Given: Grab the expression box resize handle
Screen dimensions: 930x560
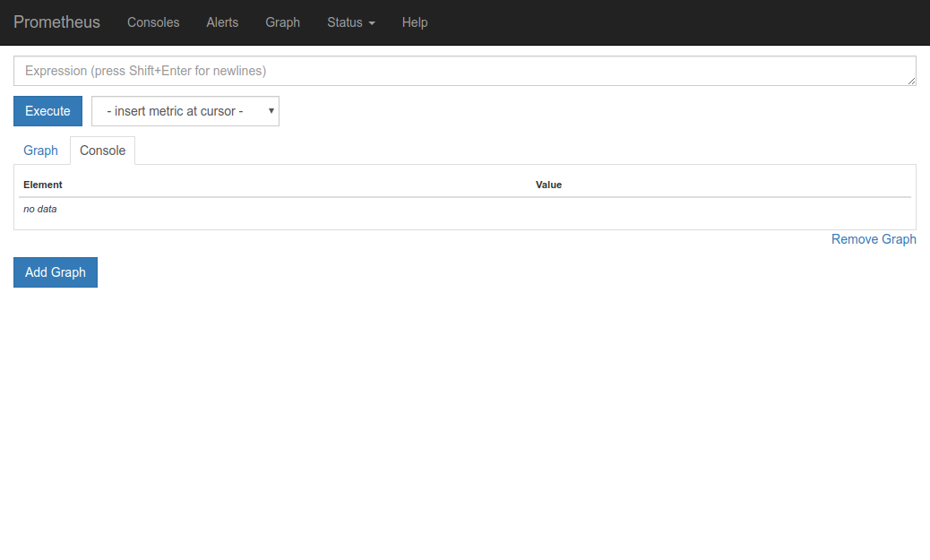Looking at the screenshot, I should (911, 82).
